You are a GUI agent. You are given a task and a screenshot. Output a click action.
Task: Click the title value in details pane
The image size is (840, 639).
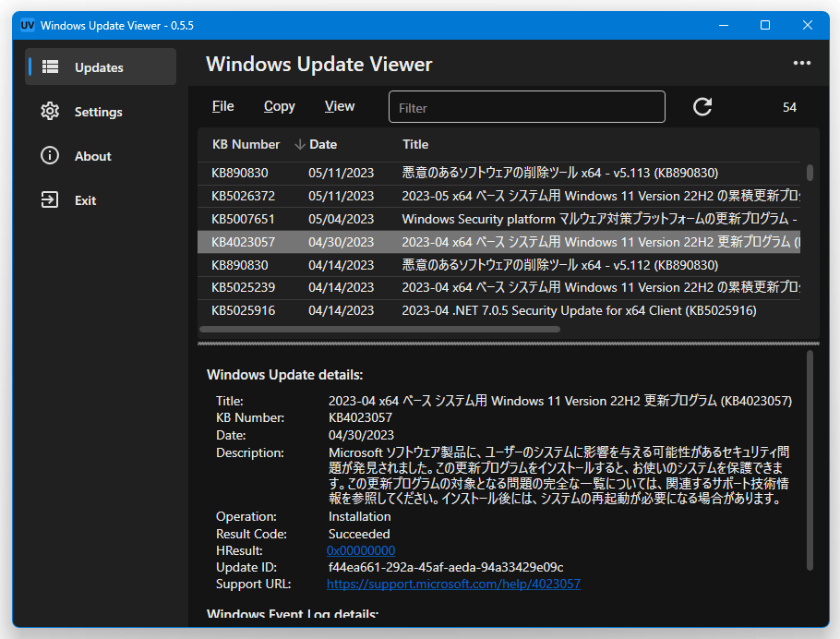(559, 401)
